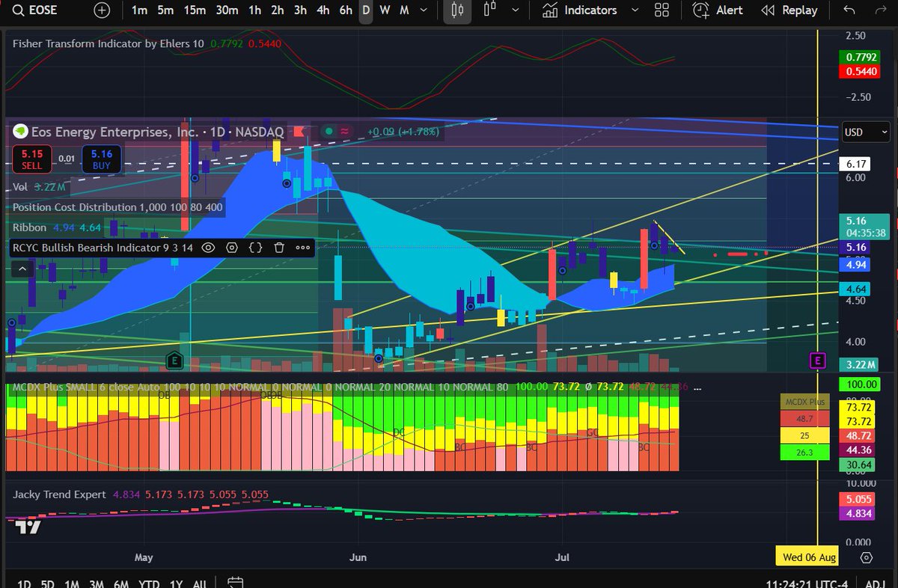
Task: Click the pink data status wave icon
Action: click(345, 132)
